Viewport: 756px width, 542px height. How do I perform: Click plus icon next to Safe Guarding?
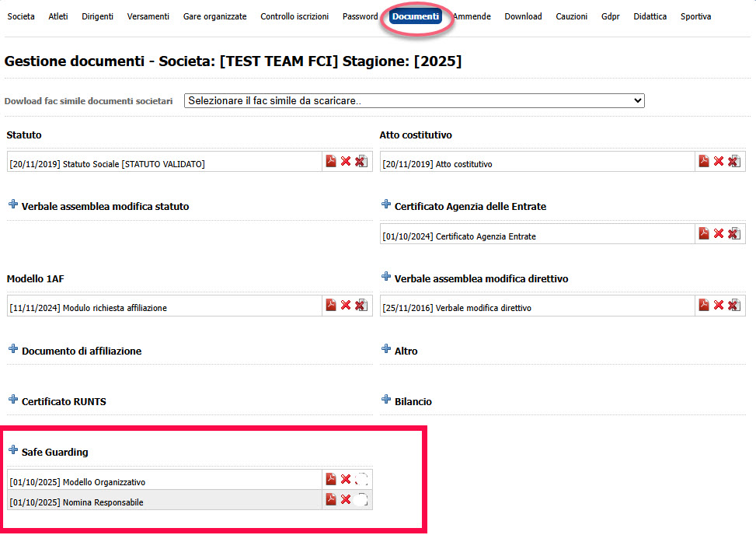coord(13,450)
